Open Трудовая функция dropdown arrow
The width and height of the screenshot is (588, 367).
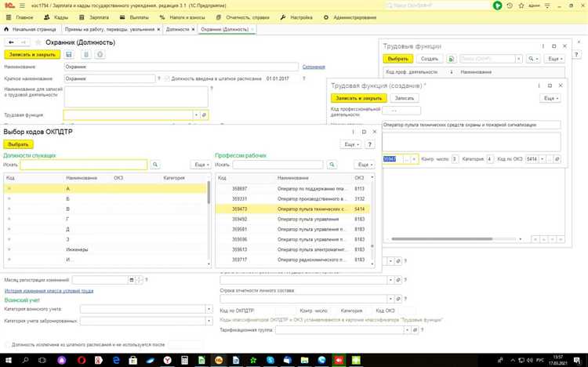196,114
